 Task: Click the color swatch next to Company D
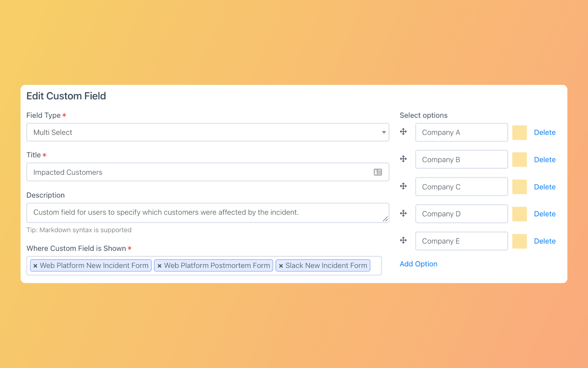[x=520, y=213]
